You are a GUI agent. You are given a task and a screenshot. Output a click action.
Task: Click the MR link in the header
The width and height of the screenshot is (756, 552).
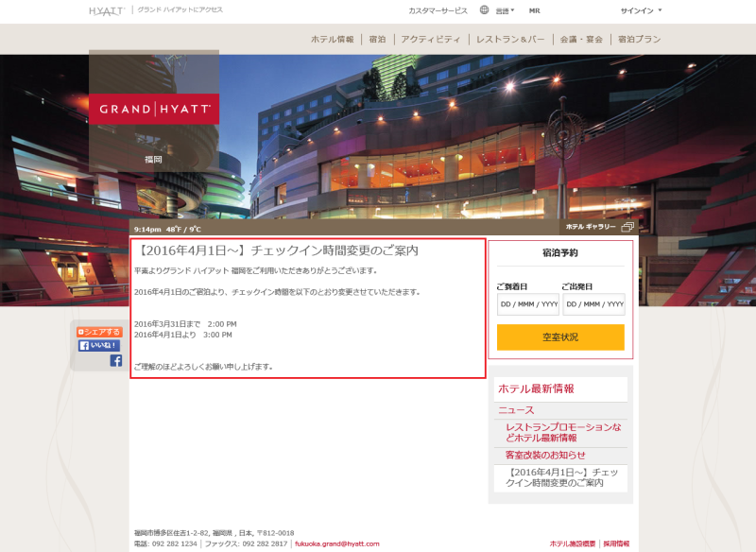pyautogui.click(x=534, y=10)
